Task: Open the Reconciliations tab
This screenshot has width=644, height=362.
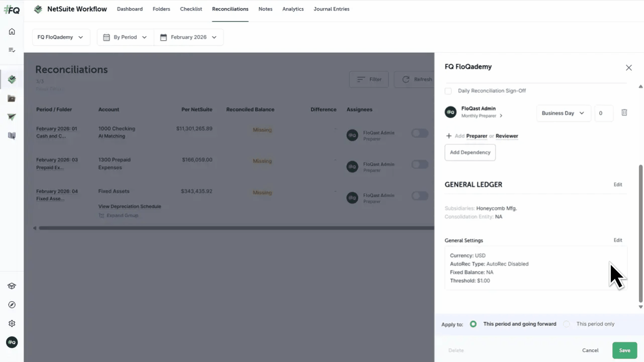Action: click(x=230, y=9)
